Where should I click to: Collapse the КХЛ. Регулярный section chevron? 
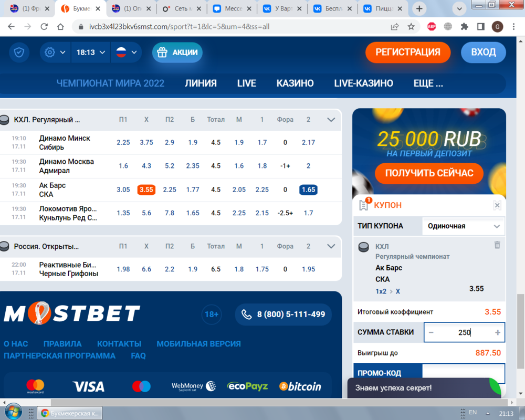pyautogui.click(x=331, y=120)
